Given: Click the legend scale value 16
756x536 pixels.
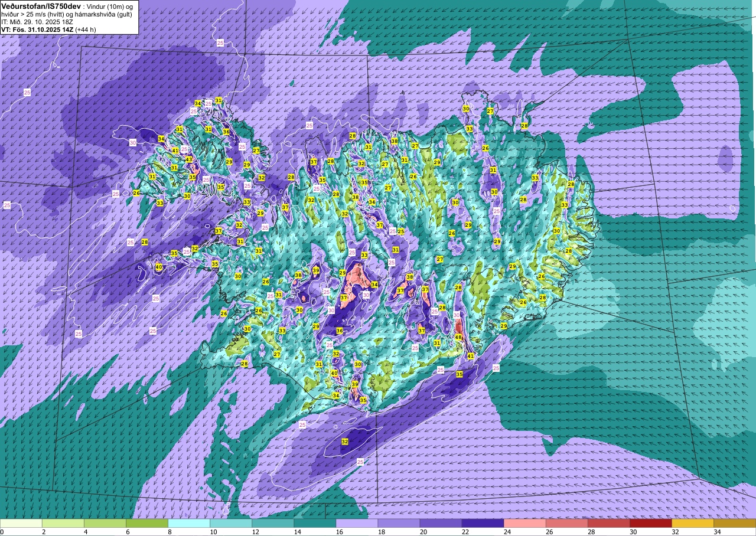Looking at the screenshot, I should click(x=339, y=532).
